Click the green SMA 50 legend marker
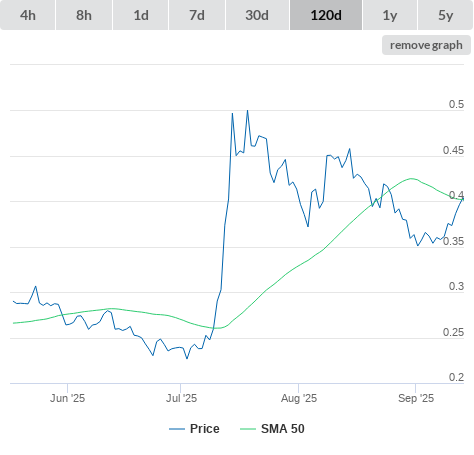Image resolution: width=474 pixels, height=455 pixels. (248, 429)
